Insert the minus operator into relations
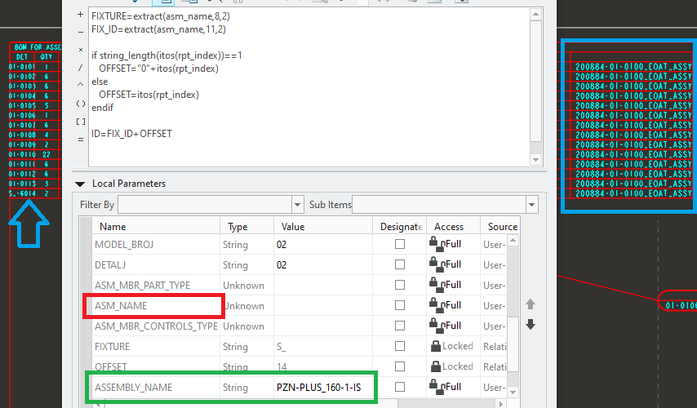 (x=80, y=32)
